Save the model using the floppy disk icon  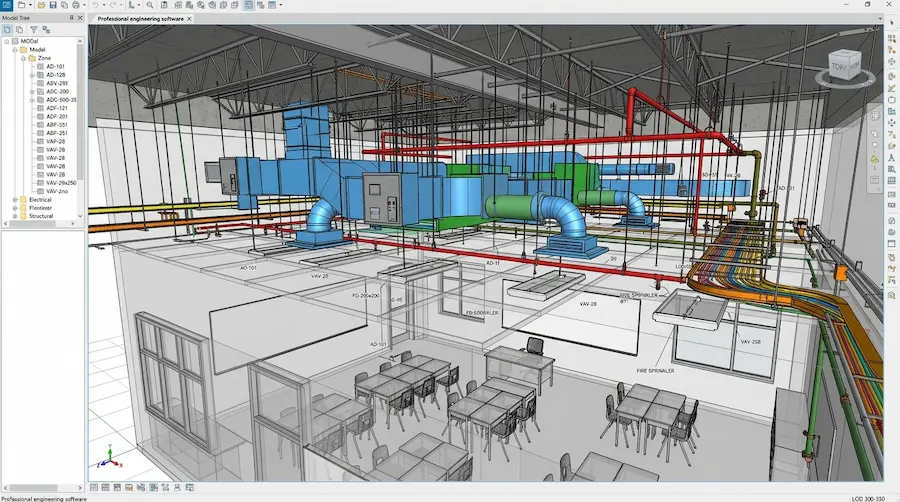[53, 5]
